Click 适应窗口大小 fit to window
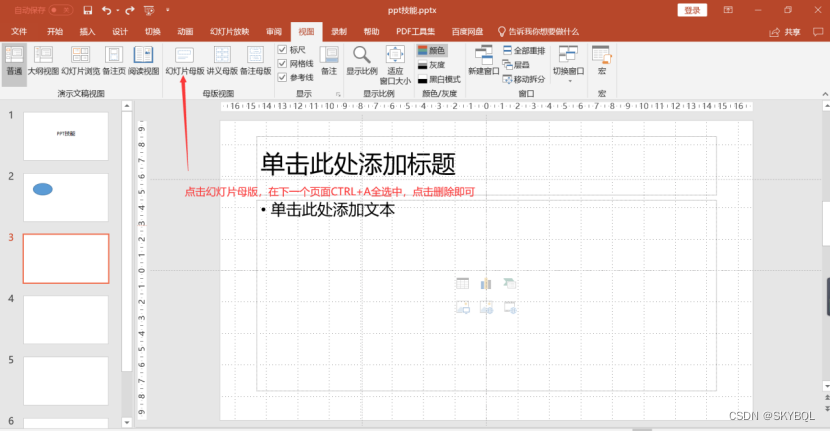Viewport: 830px width, 431px height. click(x=395, y=65)
